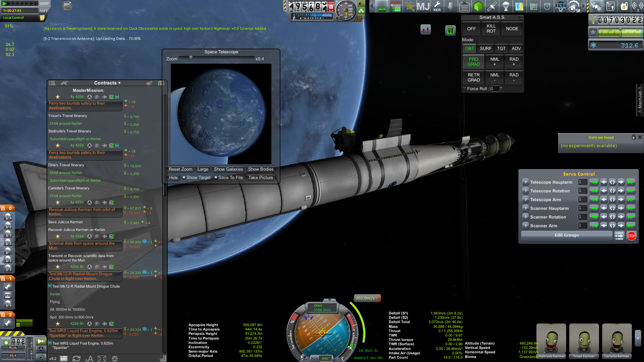Screen dimensions: 644x362
Task: Click the parachute toolbar icon
Action: [x=506, y=6]
